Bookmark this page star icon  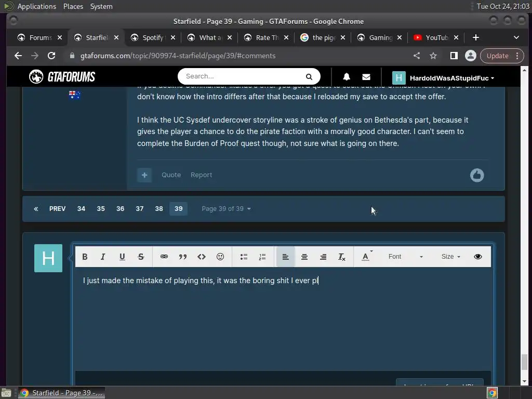[433, 56]
